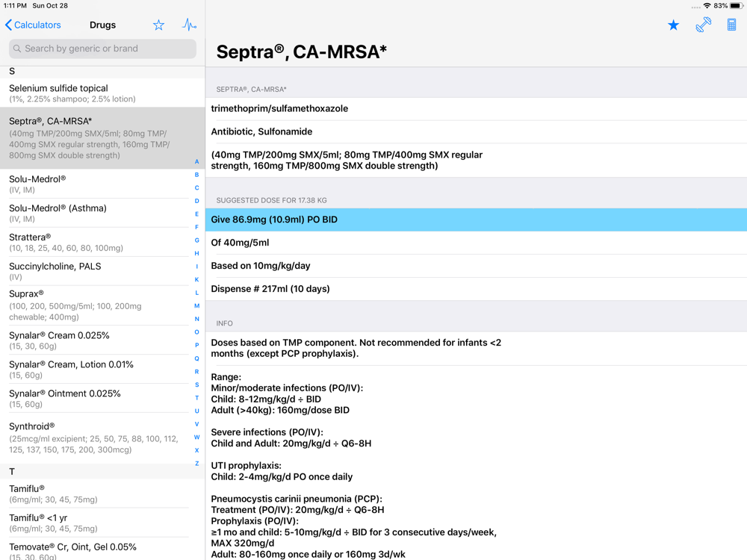Open the vitals pulse waveform icon

189,25
